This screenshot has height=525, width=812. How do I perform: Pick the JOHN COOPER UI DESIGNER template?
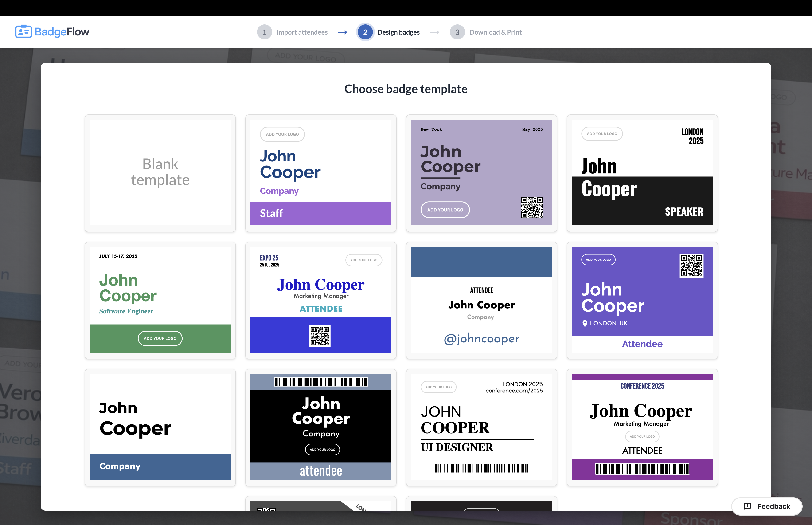click(x=481, y=427)
